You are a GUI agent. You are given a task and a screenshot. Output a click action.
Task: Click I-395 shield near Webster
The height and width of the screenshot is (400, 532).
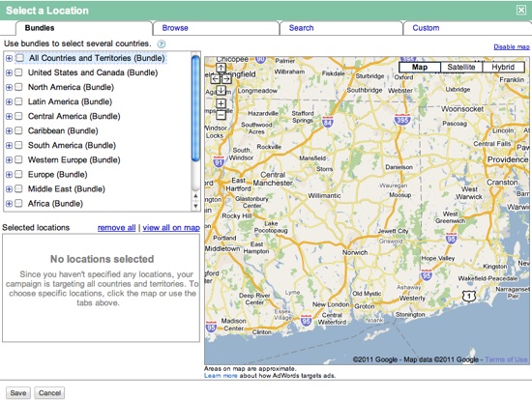tap(402, 119)
